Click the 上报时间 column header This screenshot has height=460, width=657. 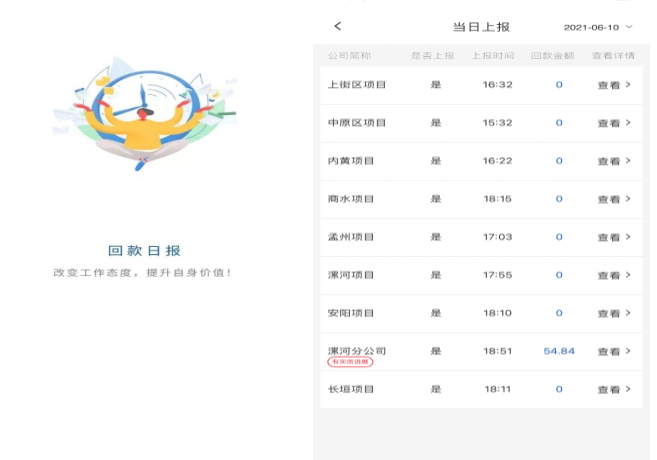point(492,55)
